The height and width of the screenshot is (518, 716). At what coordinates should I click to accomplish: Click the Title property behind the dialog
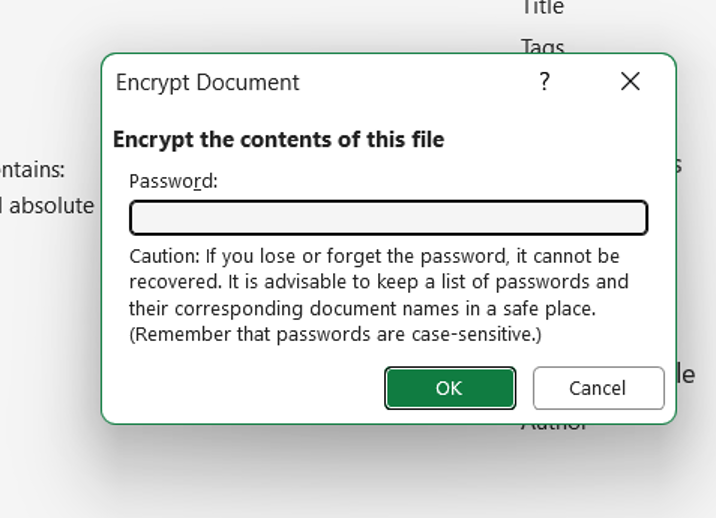pyautogui.click(x=543, y=8)
